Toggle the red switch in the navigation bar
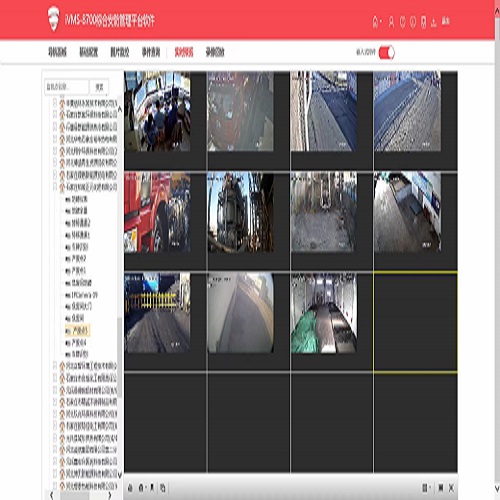The width and height of the screenshot is (500, 500). (387, 53)
